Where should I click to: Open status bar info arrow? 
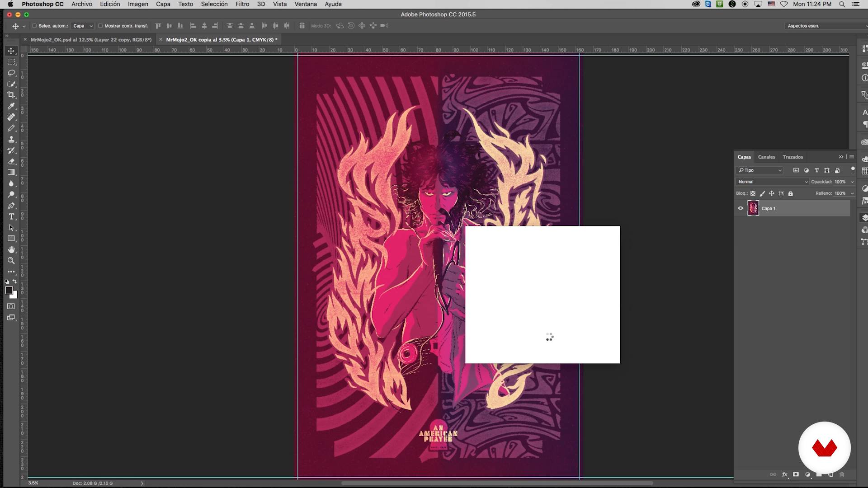tap(142, 483)
